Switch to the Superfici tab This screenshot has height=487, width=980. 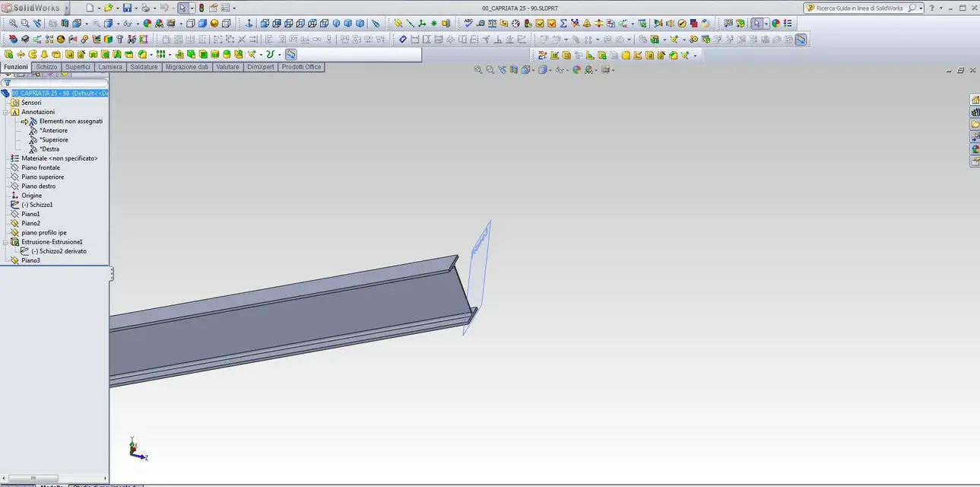pyautogui.click(x=78, y=67)
